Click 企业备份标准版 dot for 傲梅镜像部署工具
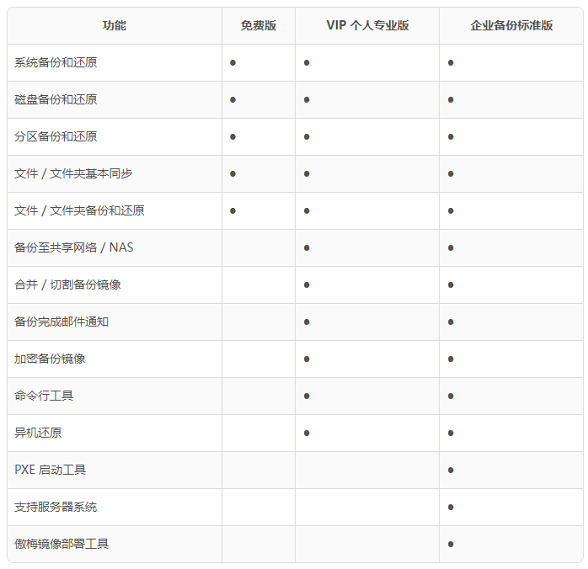Screen dimensions: 588x569 coord(451,544)
